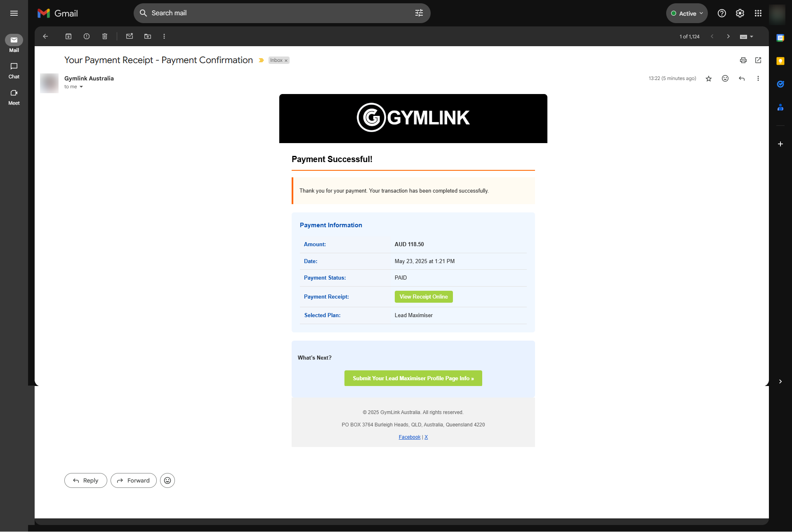The width and height of the screenshot is (792, 532).
Task: Star the Gymlink Australia message
Action: [709, 78]
